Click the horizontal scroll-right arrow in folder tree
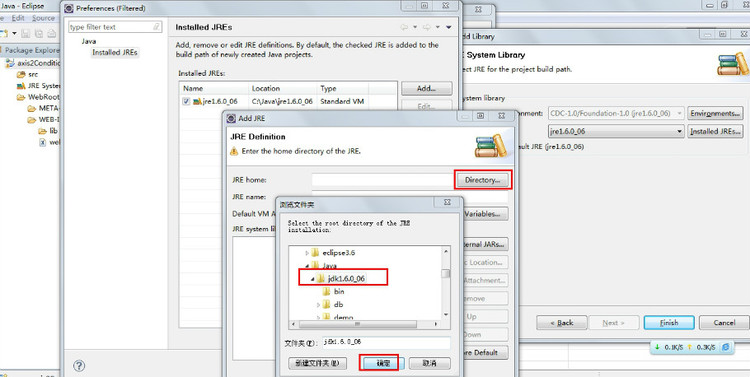This screenshot has width=750, height=377. pyautogui.click(x=436, y=324)
